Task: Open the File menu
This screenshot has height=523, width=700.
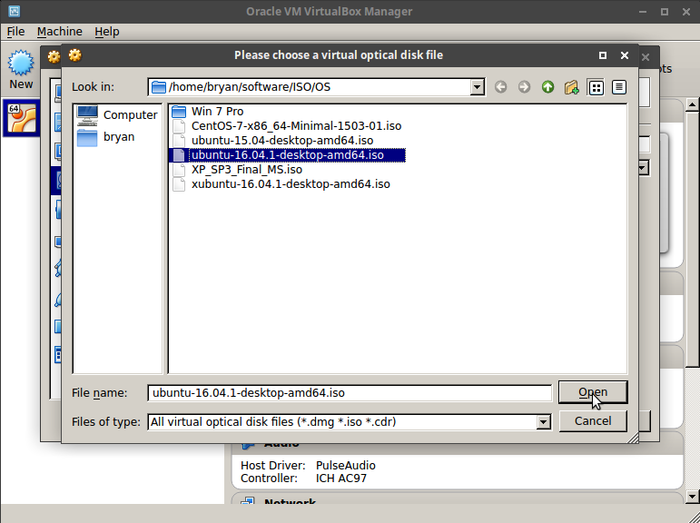Action: click(16, 32)
